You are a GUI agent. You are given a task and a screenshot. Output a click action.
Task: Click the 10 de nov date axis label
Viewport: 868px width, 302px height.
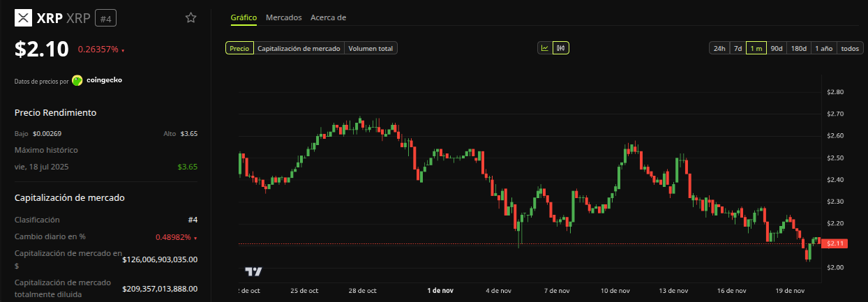pos(615,290)
